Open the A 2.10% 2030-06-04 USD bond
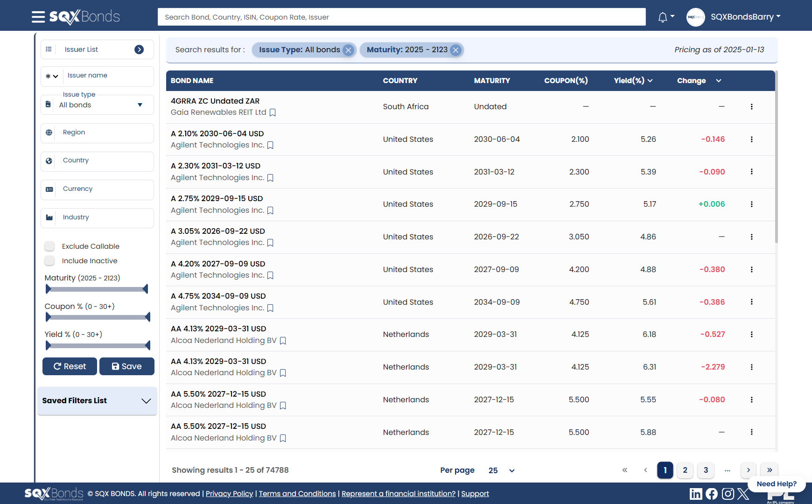Viewport: 812px width, 504px height. (217, 133)
